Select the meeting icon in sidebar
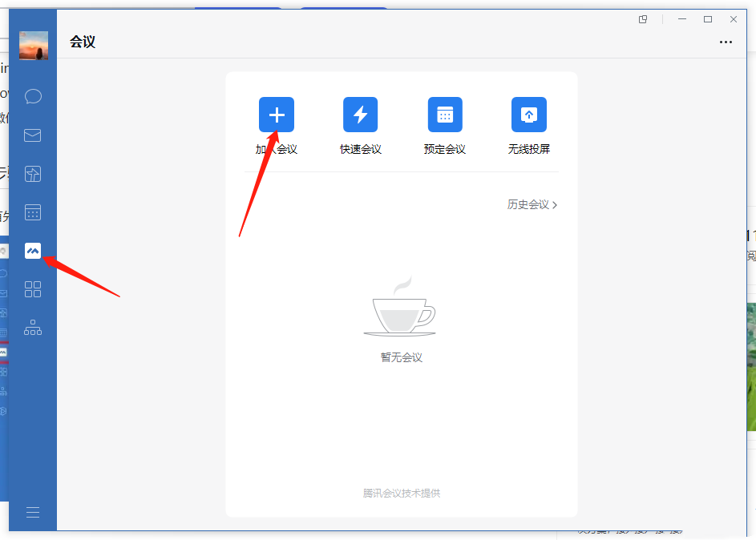The image size is (756, 540). 32,250
